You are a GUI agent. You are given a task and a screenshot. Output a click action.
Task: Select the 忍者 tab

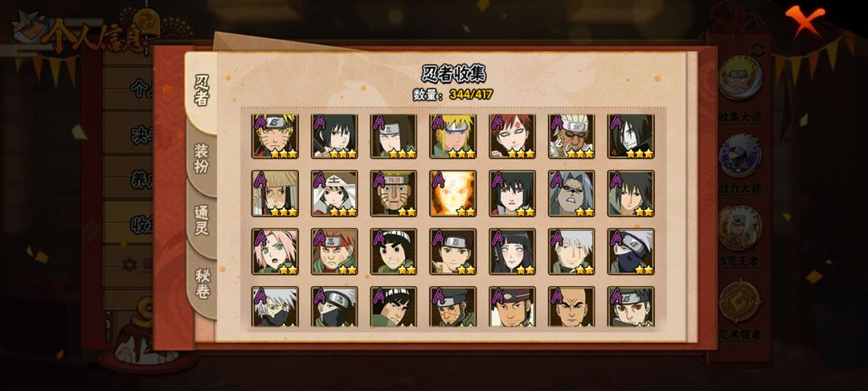[x=201, y=92]
